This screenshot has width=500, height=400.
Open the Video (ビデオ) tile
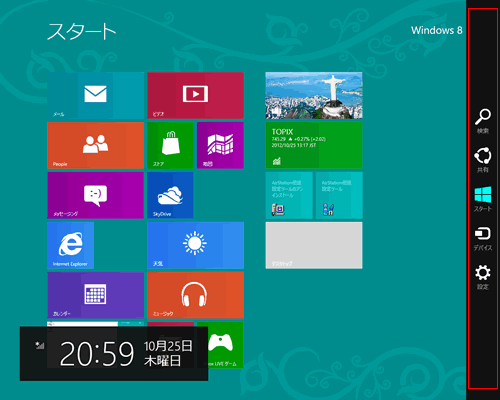coord(195,95)
